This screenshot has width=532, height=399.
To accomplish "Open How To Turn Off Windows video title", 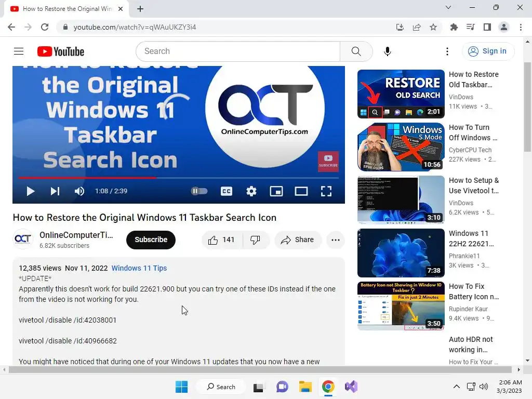I will (473, 132).
